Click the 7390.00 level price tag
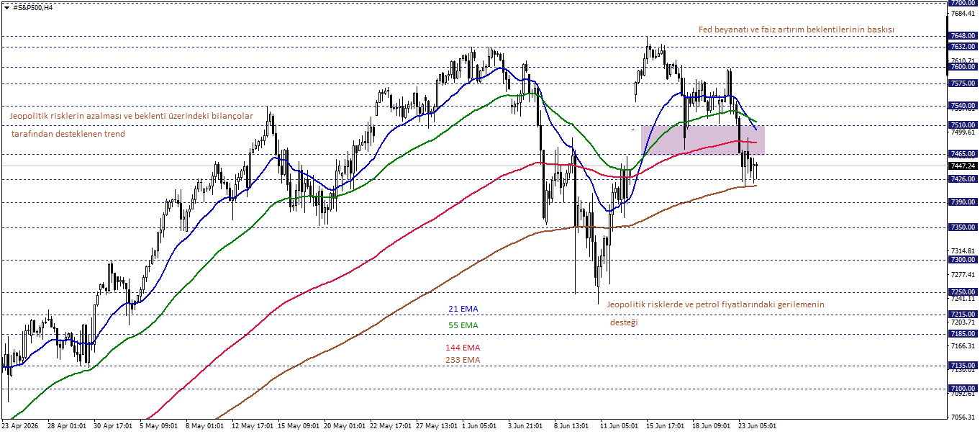980x434 pixels. pos(963,202)
